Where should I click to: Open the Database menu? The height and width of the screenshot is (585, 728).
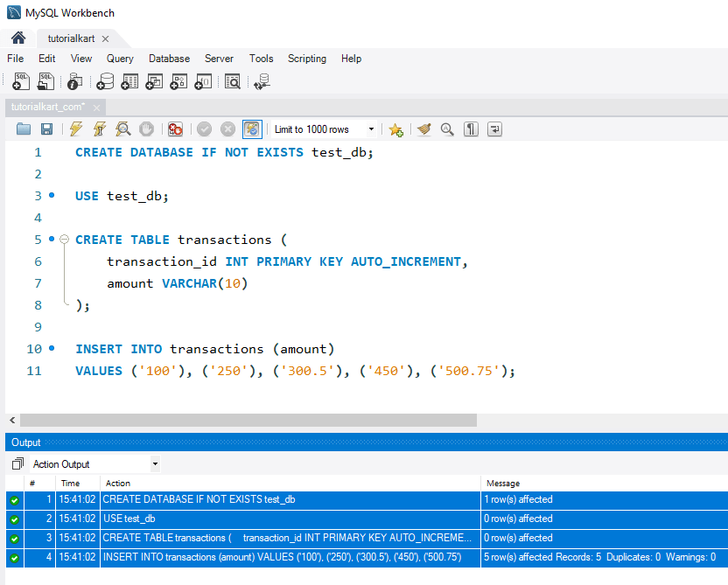[x=169, y=59]
